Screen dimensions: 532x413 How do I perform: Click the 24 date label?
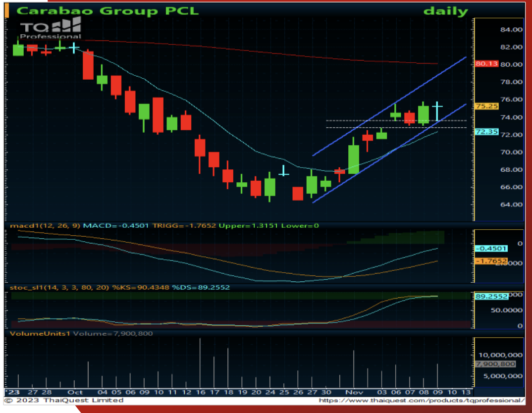click(x=270, y=392)
